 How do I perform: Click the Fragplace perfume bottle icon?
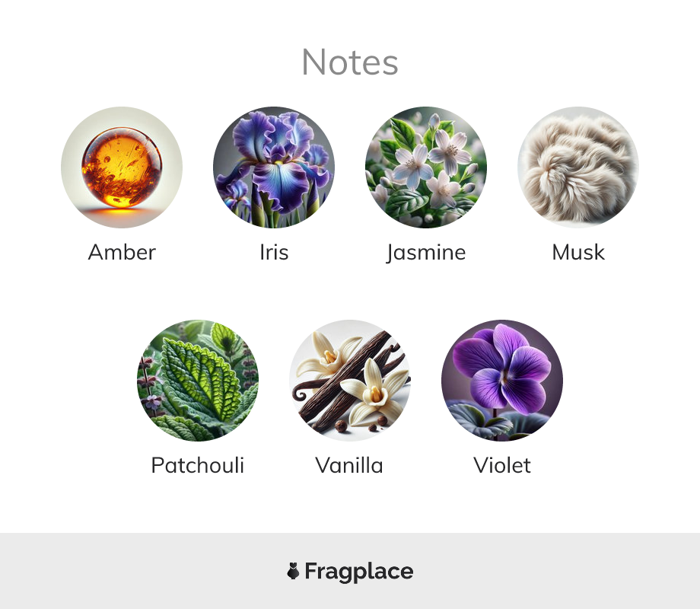293,571
